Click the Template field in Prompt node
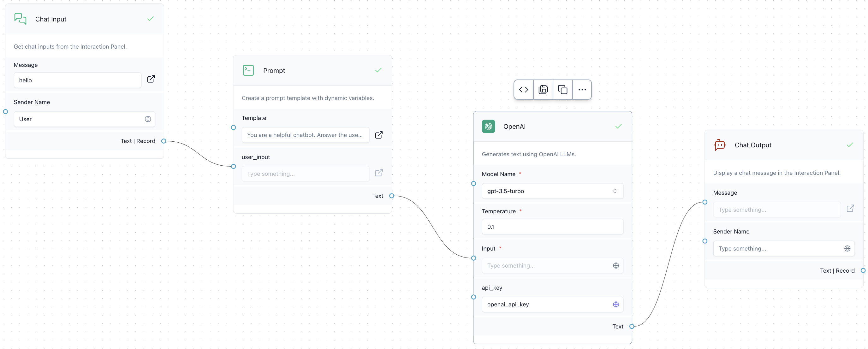Viewport: 868px width, 349px height. click(305, 135)
